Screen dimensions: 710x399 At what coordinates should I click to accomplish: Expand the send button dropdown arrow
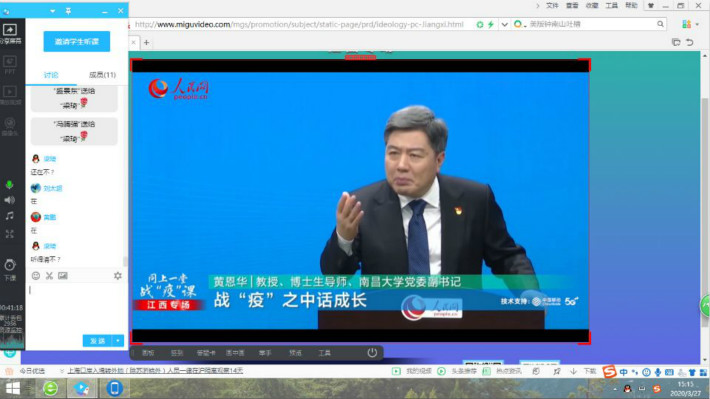point(118,341)
